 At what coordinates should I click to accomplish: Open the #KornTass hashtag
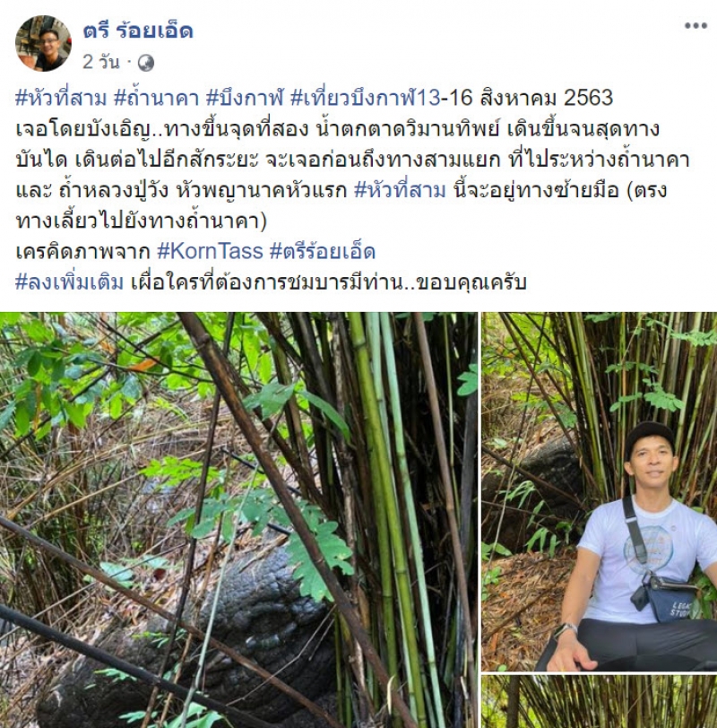coord(210,252)
